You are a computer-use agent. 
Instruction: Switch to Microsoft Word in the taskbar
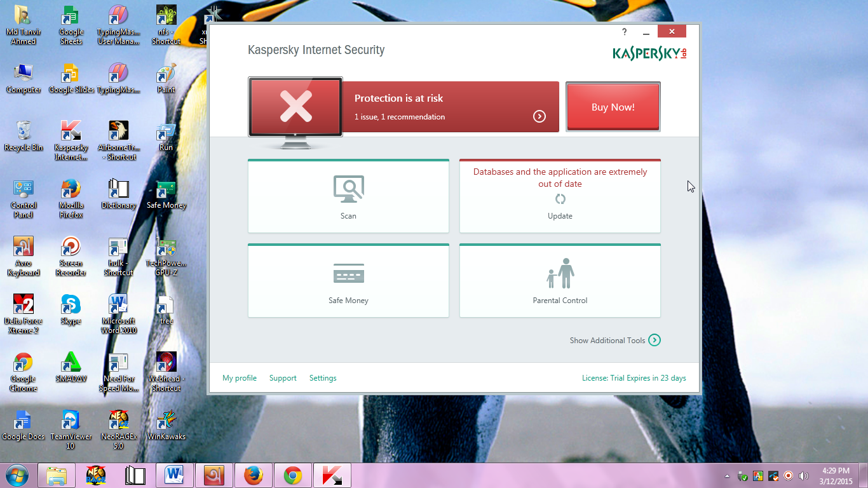click(x=175, y=475)
